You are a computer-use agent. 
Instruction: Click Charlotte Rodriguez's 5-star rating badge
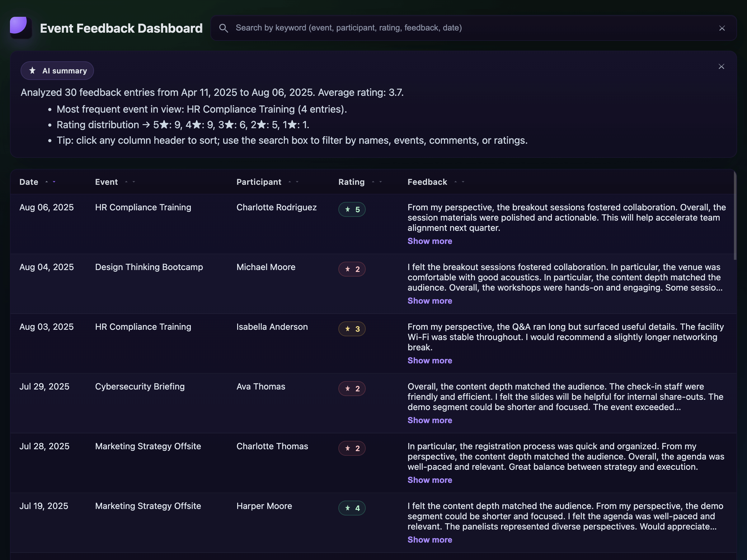[351, 209]
